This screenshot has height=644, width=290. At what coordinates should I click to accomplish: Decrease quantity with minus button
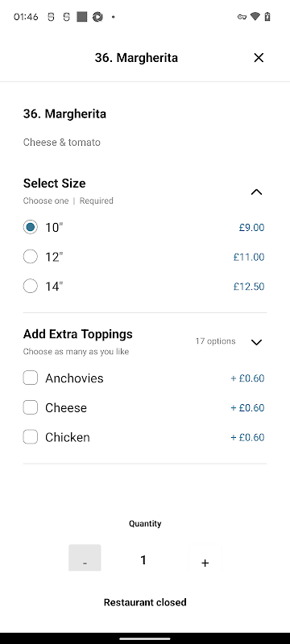(x=85, y=558)
